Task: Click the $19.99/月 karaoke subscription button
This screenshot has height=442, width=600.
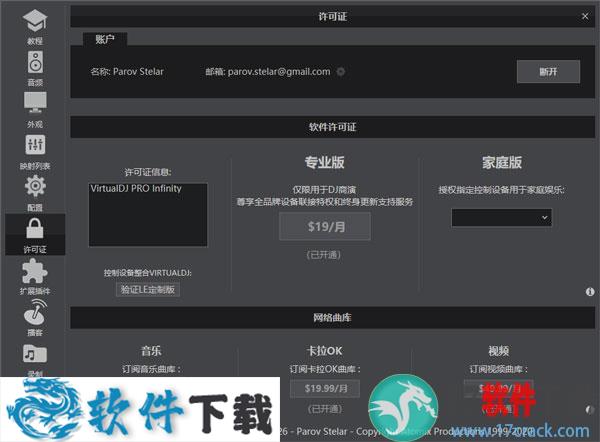Action: pos(325,389)
